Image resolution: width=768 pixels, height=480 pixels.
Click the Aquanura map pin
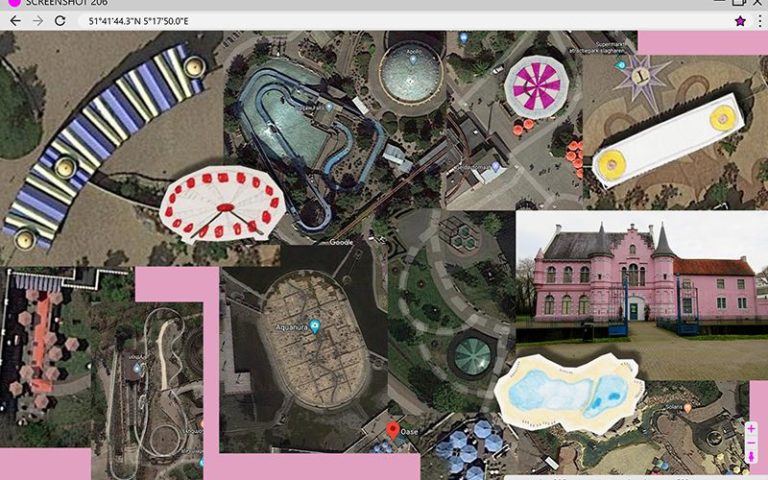(315, 327)
